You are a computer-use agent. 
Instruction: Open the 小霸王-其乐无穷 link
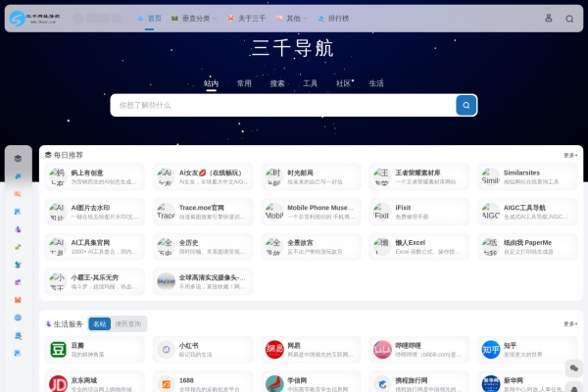pyautogui.click(x=94, y=277)
